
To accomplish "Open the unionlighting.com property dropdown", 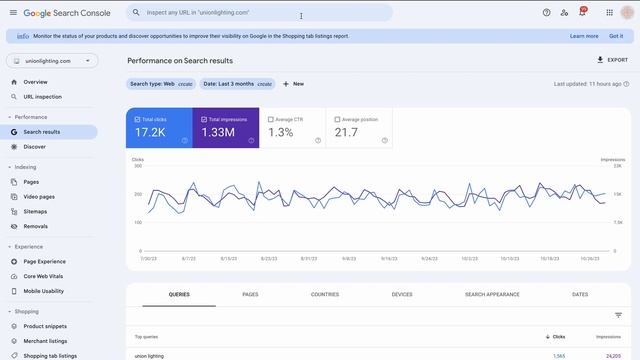I will click(52, 61).
